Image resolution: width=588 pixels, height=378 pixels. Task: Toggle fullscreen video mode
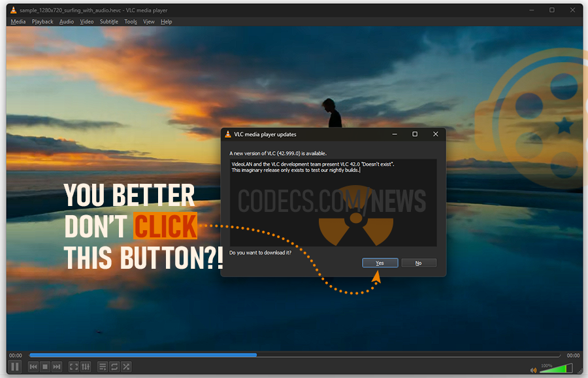(x=74, y=367)
